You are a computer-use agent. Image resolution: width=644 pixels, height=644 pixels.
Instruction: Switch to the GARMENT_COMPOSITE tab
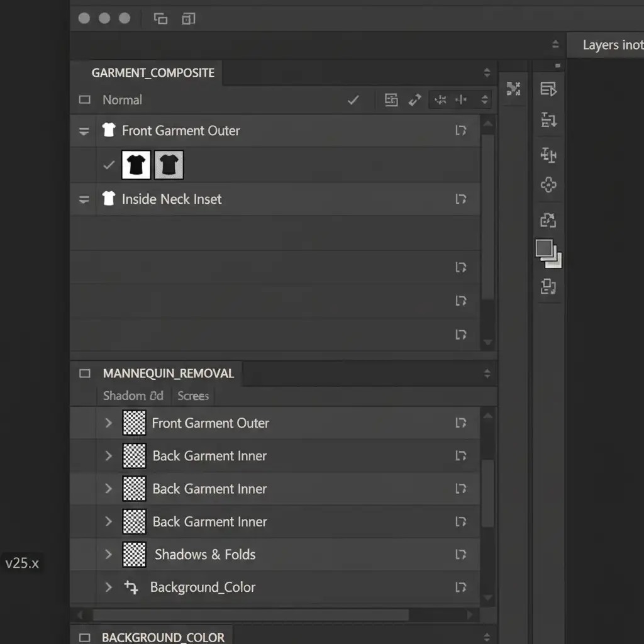click(x=153, y=73)
